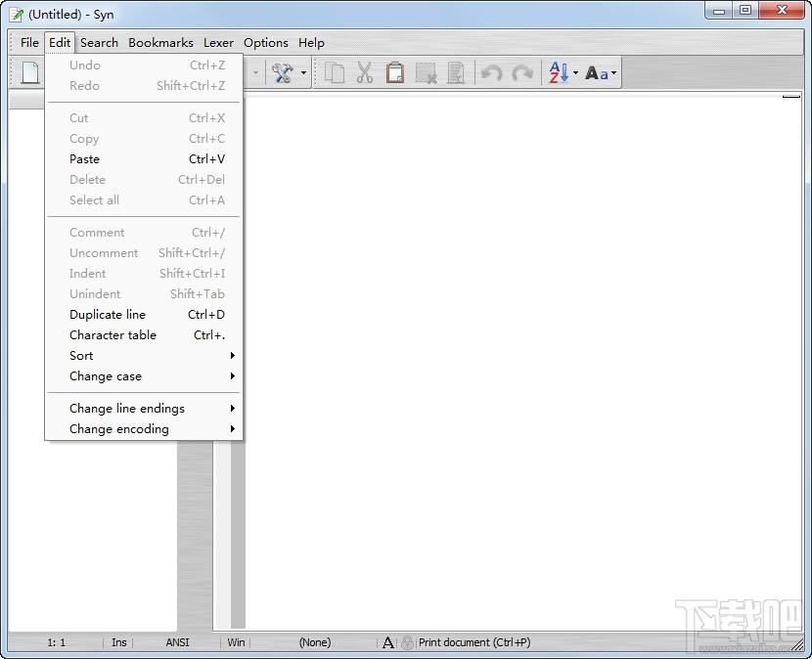This screenshot has width=812, height=659.
Task: Click the Syn app icon in title bar
Action: (16, 15)
